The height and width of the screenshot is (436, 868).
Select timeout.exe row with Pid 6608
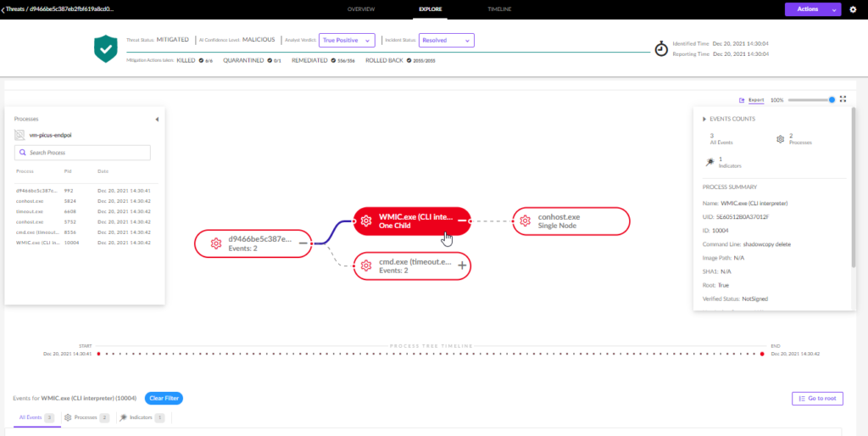(x=86, y=211)
